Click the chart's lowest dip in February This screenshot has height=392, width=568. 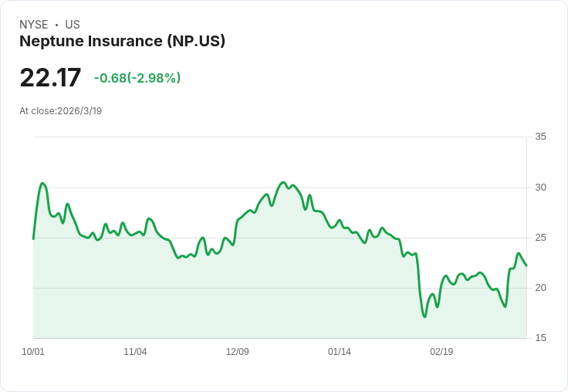(424, 316)
